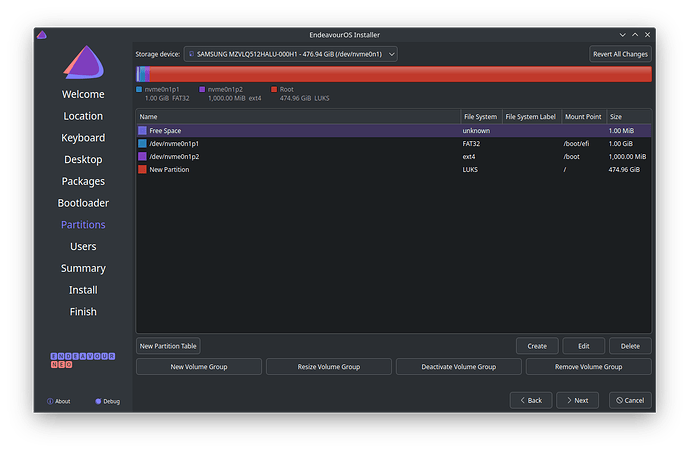Click the Create partition button
The height and width of the screenshot is (452, 690).
[537, 346]
